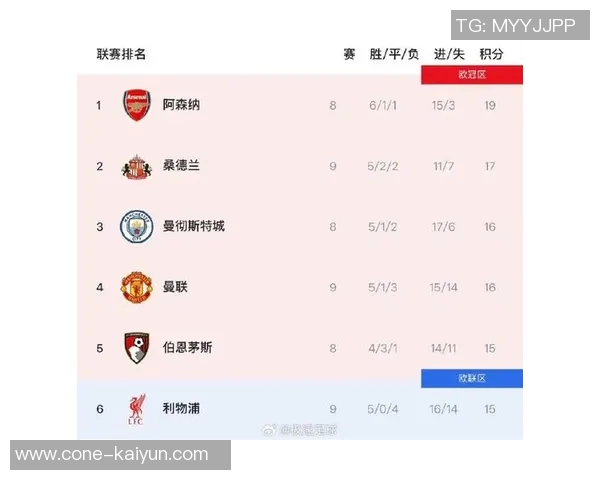Click the Liverpool club crest
This screenshot has height=480, width=600.
(x=135, y=408)
